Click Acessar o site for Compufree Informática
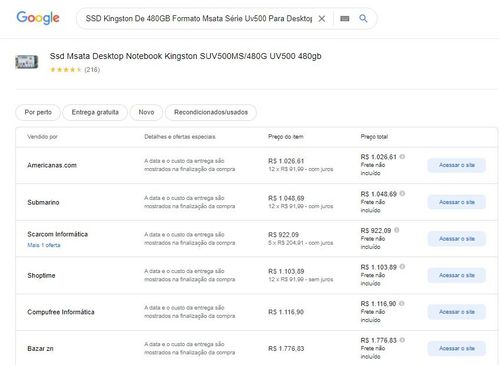500x365 pixels. click(457, 312)
